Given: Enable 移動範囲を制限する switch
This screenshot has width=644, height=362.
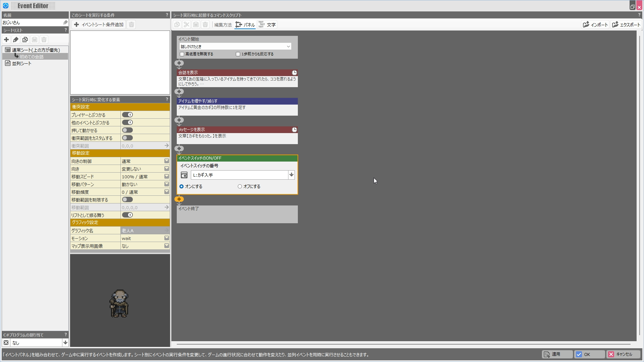Looking at the screenshot, I should coord(127,199).
